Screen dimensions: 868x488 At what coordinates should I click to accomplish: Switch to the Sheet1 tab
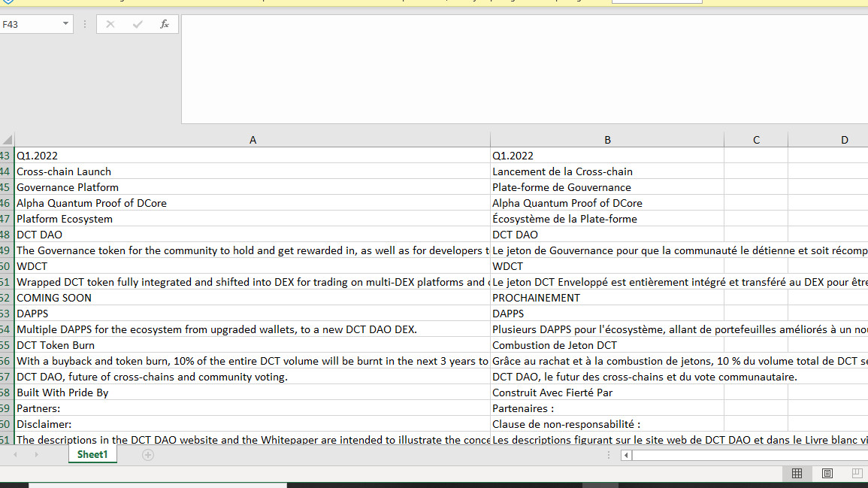pos(92,454)
